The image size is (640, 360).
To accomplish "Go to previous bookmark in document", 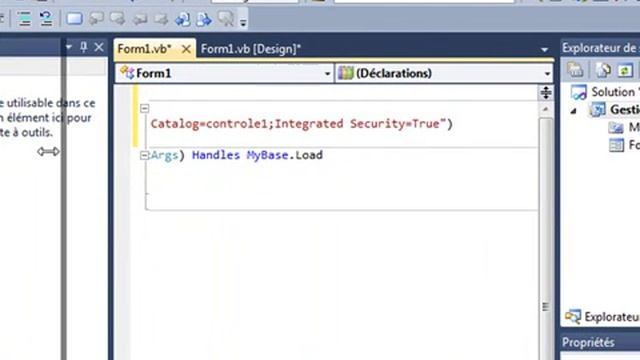I will pyautogui.click(x=182, y=19).
